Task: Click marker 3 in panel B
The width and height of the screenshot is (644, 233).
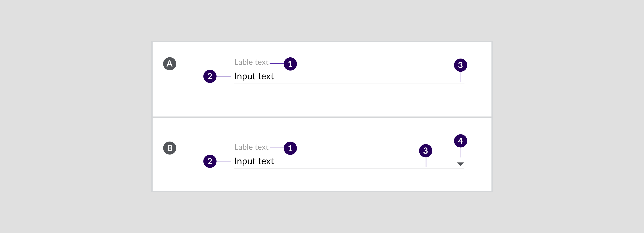Action: point(425,151)
